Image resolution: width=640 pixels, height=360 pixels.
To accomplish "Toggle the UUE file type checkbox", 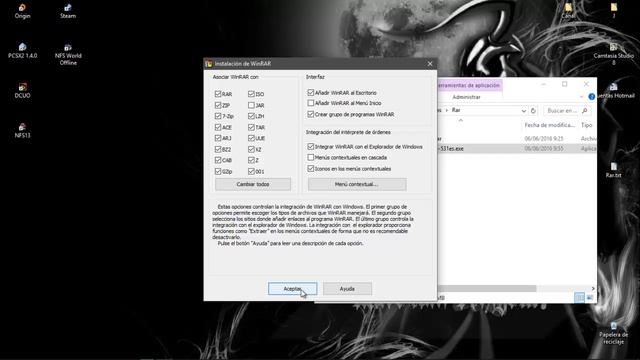I will (251, 138).
